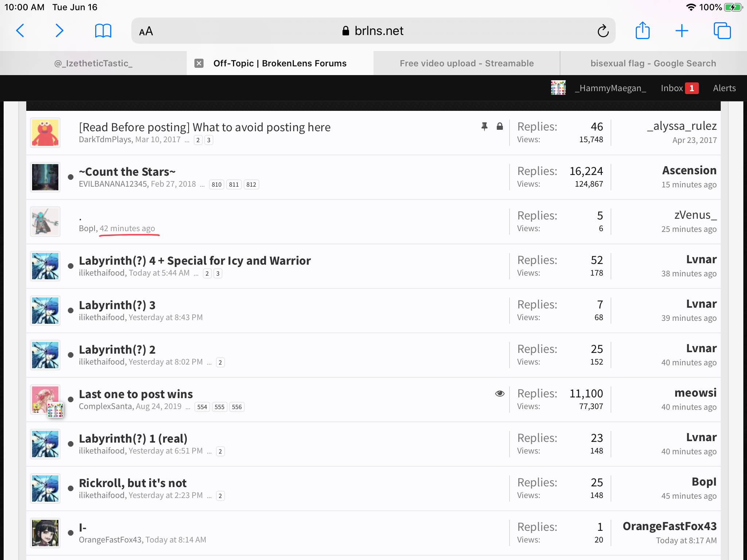Click the unread dot beside ~Count the Stars~
This screenshot has width=747, height=560.
coord(71,177)
